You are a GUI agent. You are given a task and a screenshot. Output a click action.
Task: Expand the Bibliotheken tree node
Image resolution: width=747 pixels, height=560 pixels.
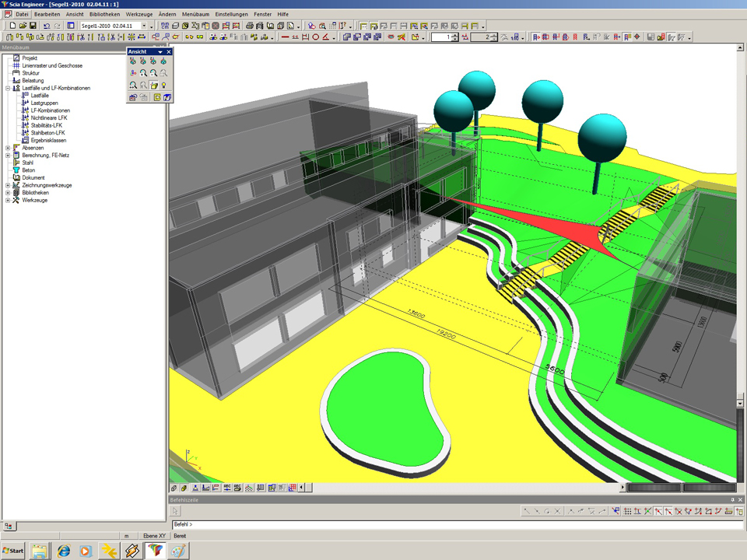pos(8,192)
